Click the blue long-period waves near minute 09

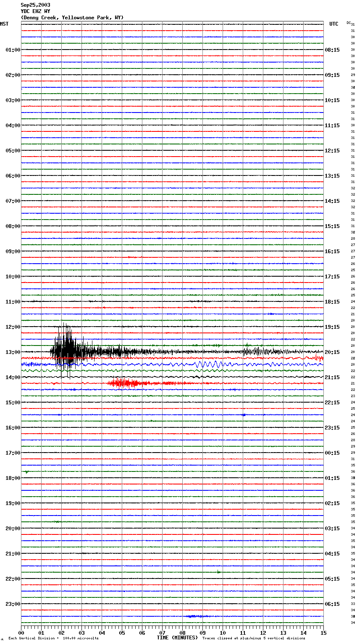212,364
